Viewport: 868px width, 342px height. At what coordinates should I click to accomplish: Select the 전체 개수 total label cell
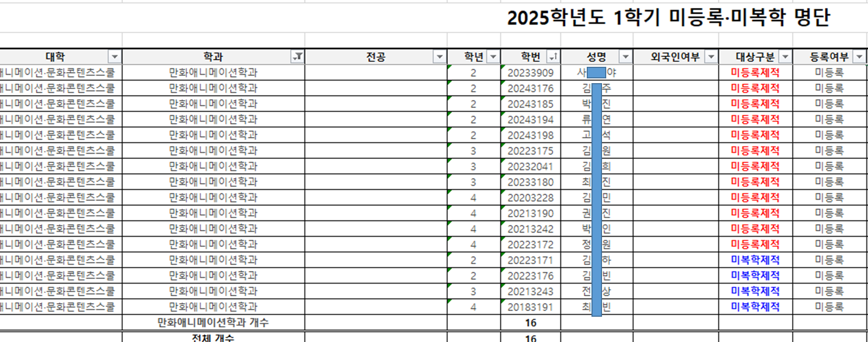click(213, 337)
